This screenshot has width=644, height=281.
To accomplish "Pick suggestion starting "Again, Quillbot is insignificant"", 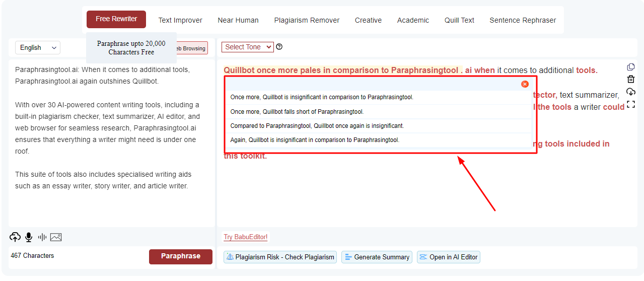I will (378, 140).
